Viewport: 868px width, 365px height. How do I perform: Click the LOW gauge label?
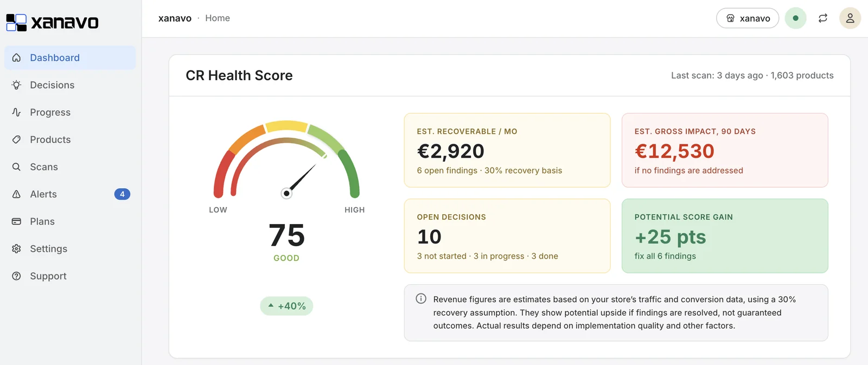(x=218, y=210)
